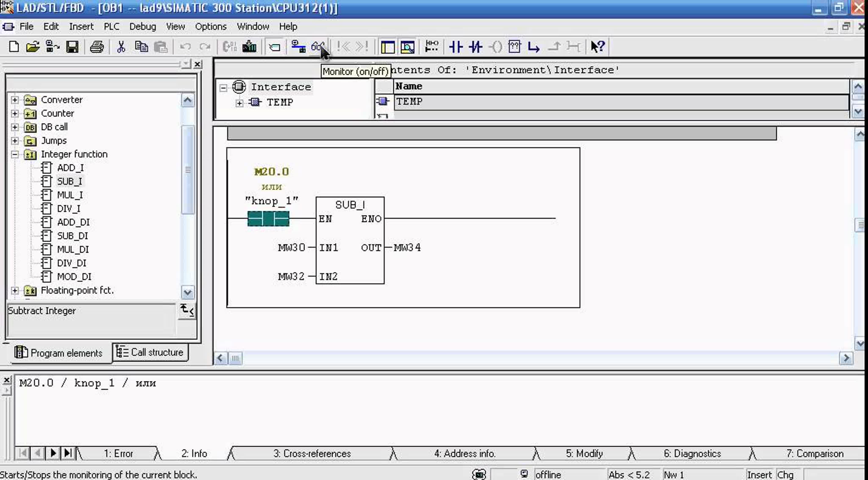Open the Options menu

coord(211,26)
